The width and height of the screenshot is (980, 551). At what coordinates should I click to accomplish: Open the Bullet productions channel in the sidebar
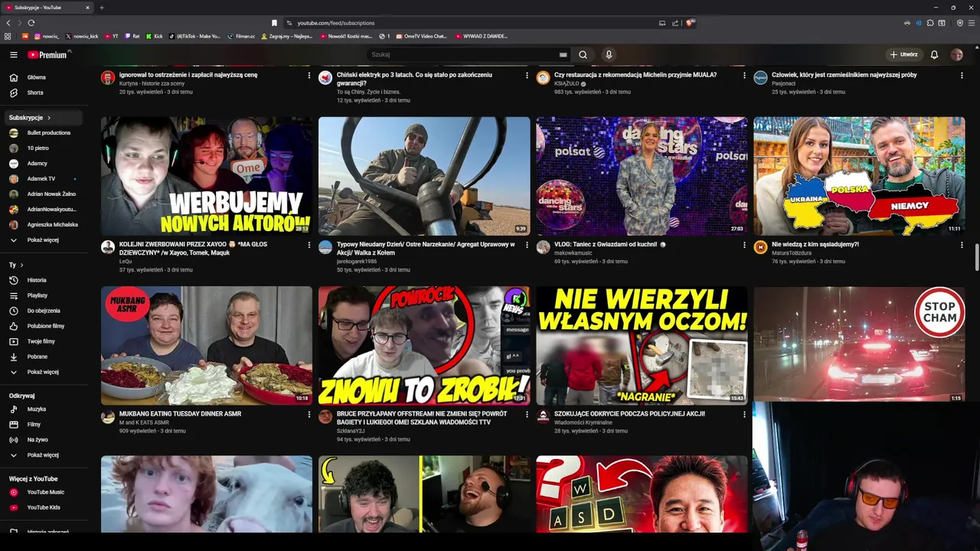pyautogui.click(x=43, y=133)
